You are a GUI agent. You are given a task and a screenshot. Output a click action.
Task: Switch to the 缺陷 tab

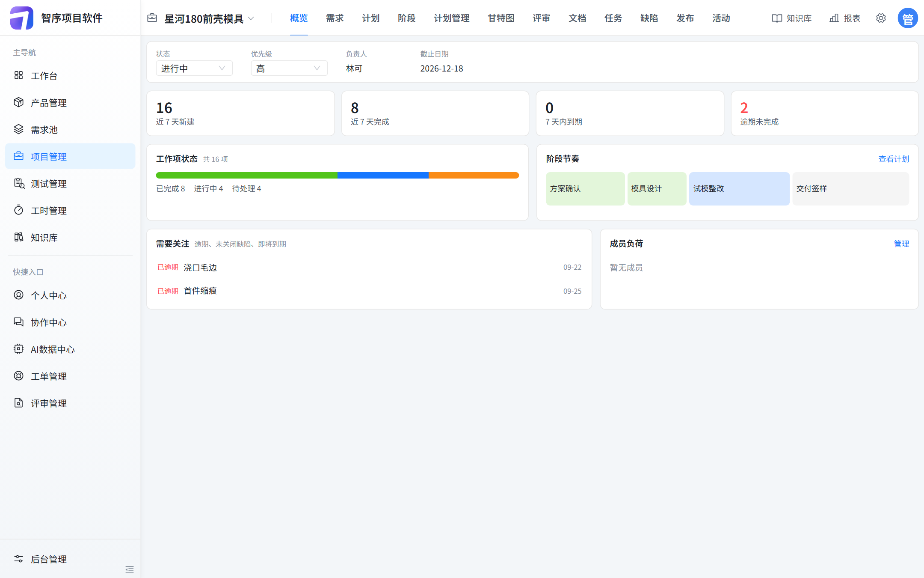tap(649, 18)
